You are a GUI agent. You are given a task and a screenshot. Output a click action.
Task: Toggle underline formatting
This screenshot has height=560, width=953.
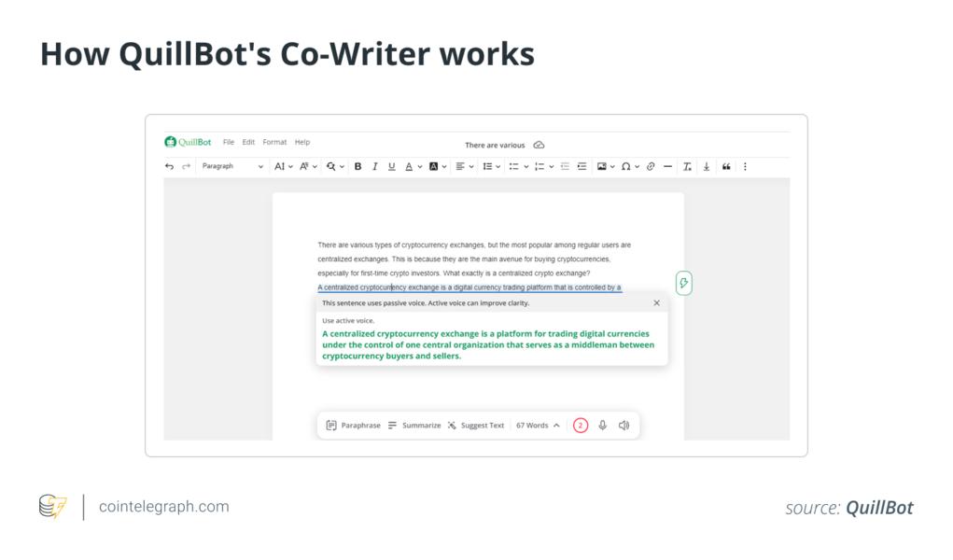tap(391, 167)
